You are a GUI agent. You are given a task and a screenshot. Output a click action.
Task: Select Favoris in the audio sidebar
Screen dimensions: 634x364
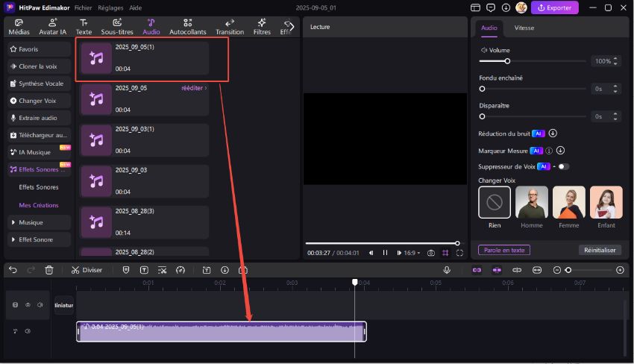tap(40, 49)
